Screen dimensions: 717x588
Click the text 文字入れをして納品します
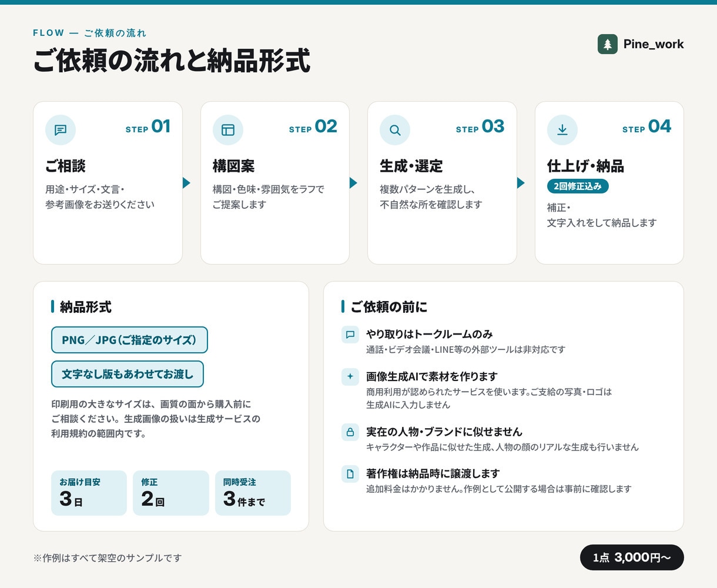click(x=602, y=223)
